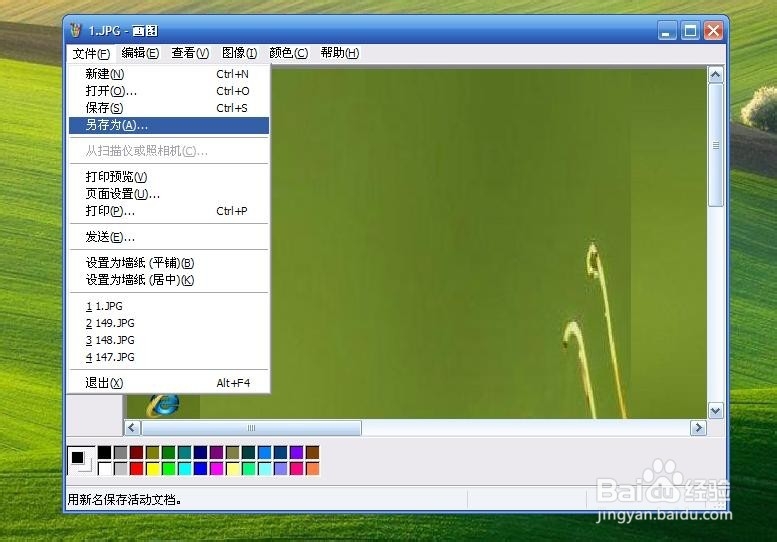Image resolution: width=777 pixels, height=542 pixels.
Task: Open the 查看(V) menu
Action: click(x=190, y=53)
